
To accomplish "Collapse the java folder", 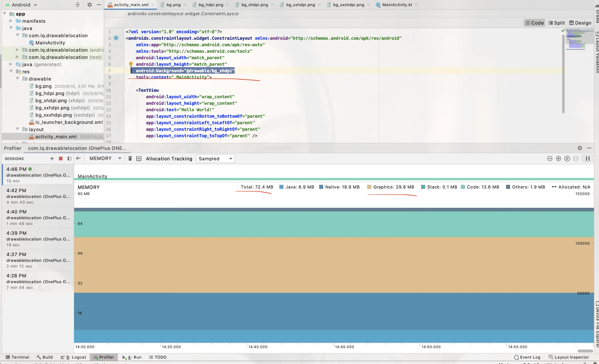I will 11,28.
